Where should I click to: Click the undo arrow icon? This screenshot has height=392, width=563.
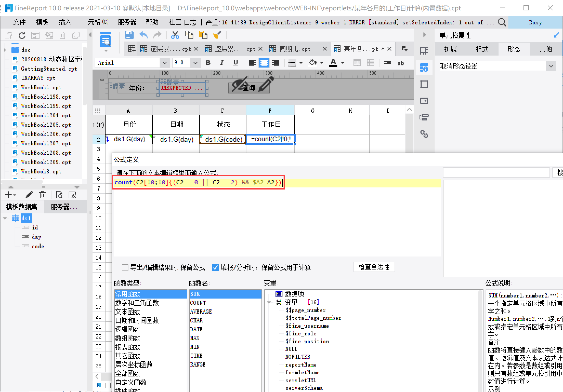click(x=143, y=35)
